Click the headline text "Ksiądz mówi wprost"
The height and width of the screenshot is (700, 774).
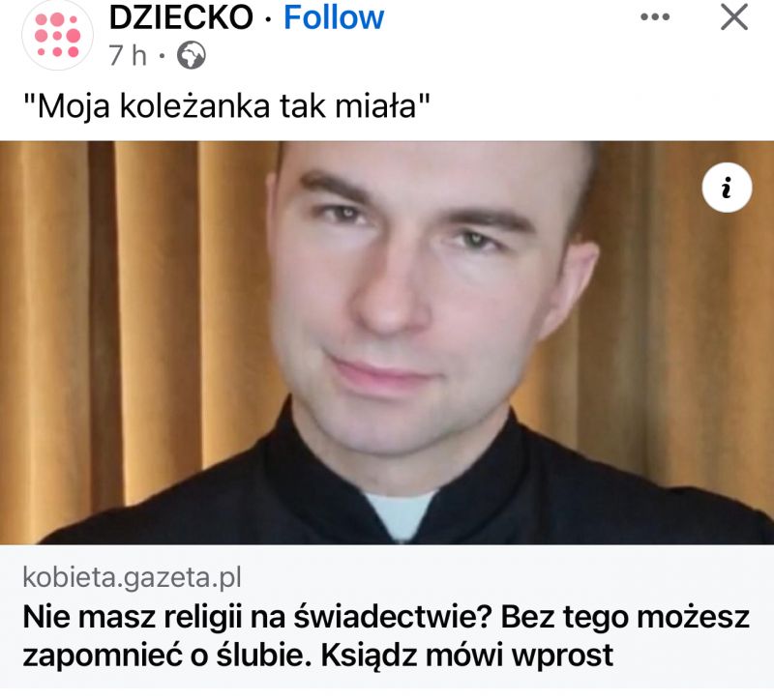pyautogui.click(x=467, y=656)
